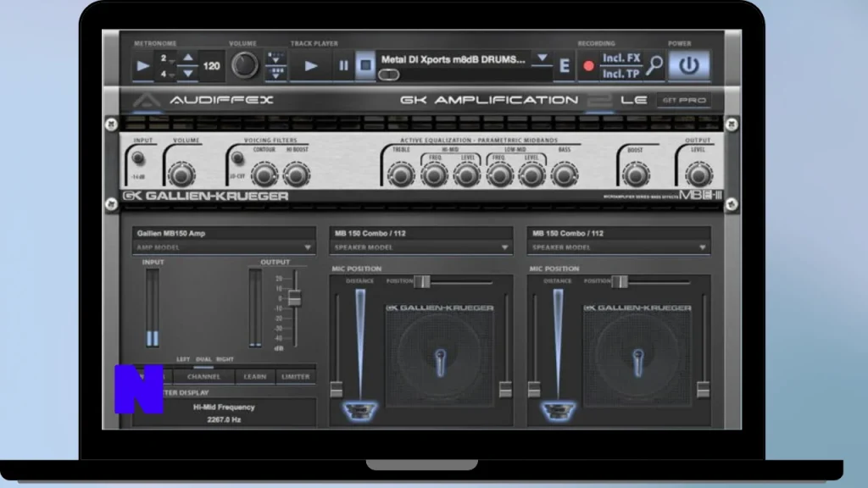Click the Output dB fader handle
The image size is (868, 488).
294,298
